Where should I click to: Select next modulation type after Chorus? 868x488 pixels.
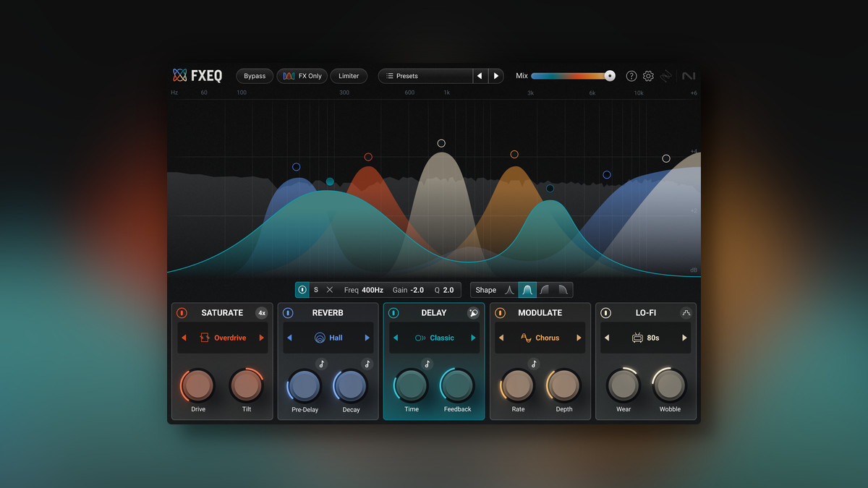(x=579, y=338)
